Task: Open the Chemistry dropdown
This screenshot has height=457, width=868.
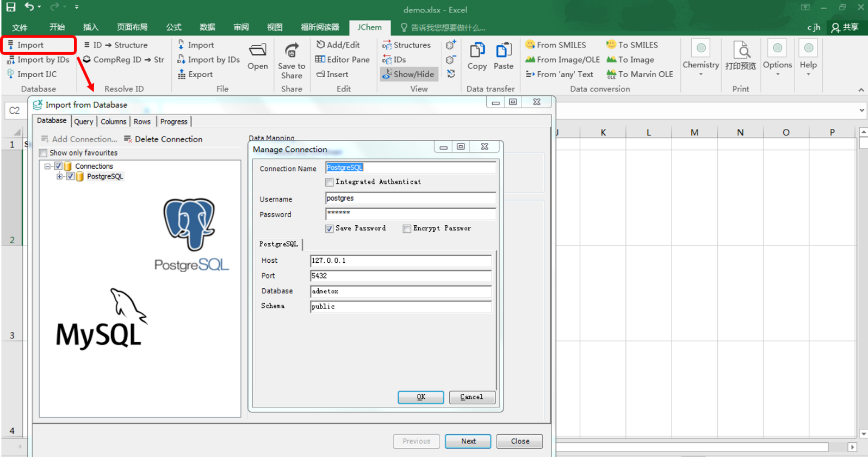Action: (701, 59)
